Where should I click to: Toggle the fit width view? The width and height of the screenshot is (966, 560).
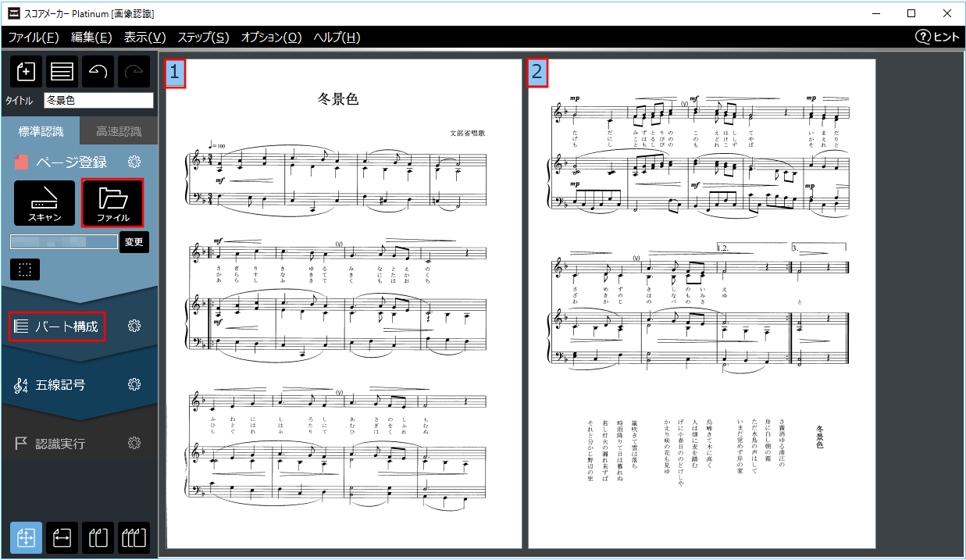tap(62, 537)
